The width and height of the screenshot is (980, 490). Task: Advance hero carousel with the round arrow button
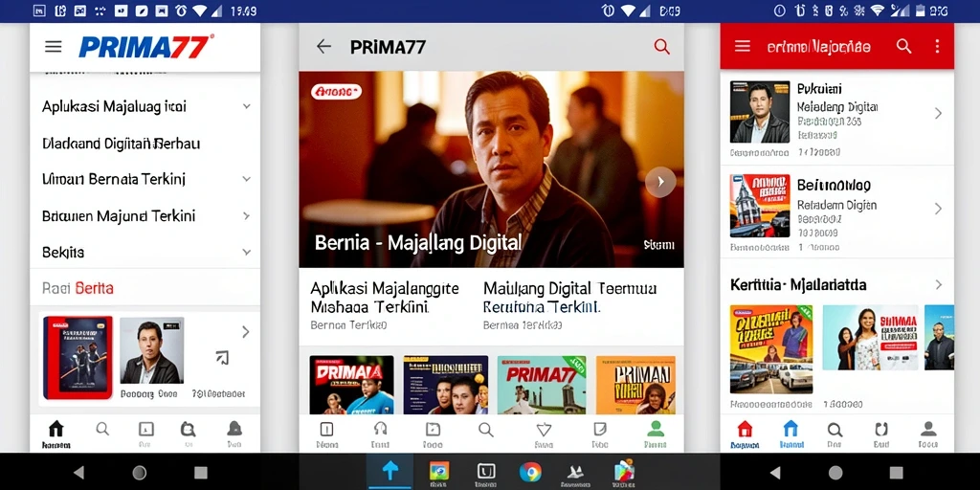pos(660,182)
